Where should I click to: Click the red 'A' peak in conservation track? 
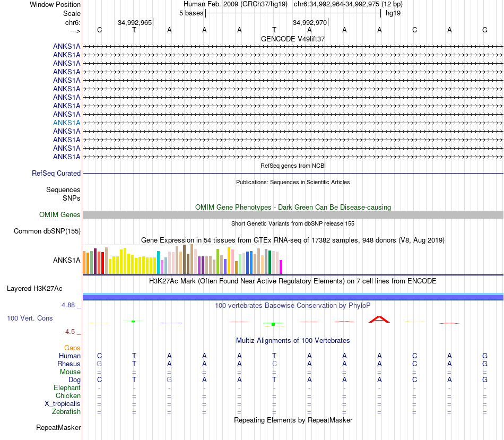[x=379, y=320]
